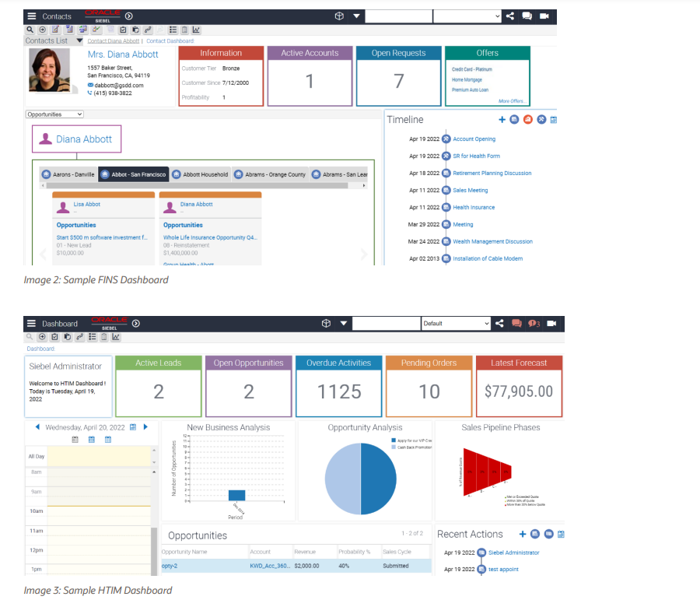
Task: Add Recent Actions item with plus icon
Action: [523, 534]
